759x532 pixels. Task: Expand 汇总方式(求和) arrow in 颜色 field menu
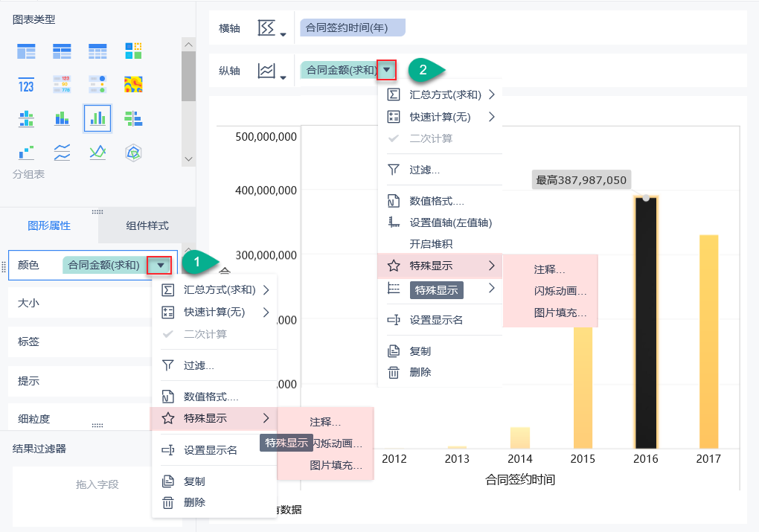[266, 289]
